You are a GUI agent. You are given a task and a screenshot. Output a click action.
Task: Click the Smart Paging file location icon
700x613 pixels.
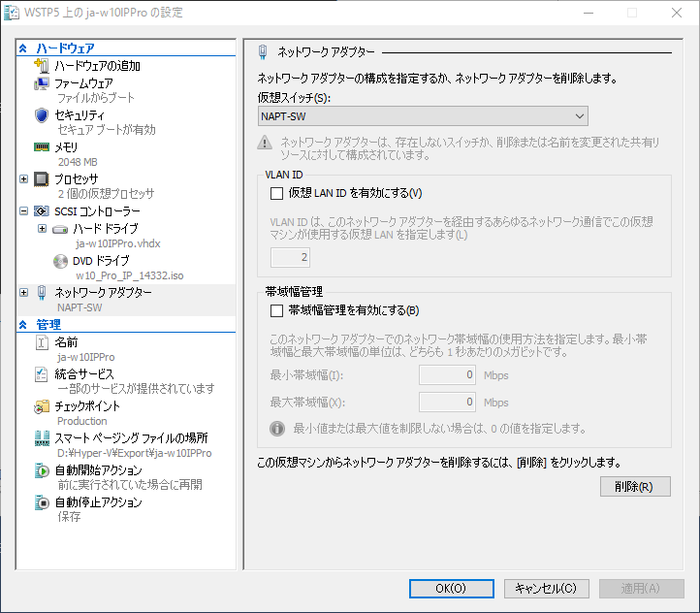tap(42, 438)
